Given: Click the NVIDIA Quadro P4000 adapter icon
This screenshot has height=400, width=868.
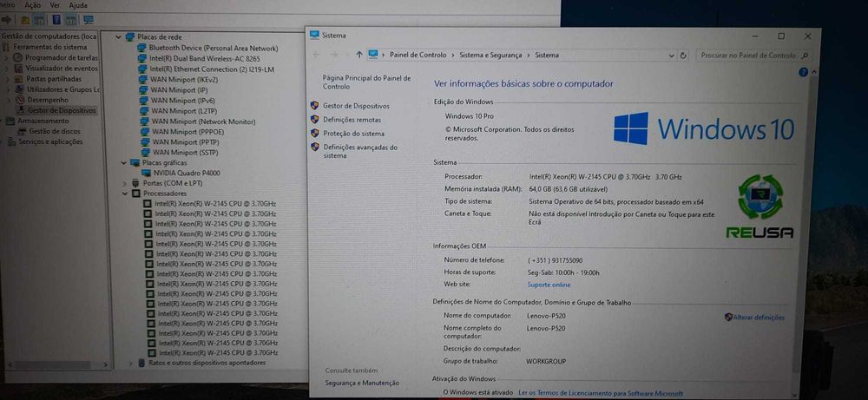Looking at the screenshot, I should 147,174.
